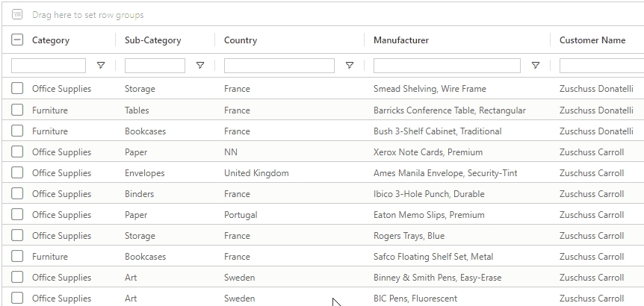Toggle the select-all header checkbox
The width and height of the screenshot is (644, 306).
(17, 40)
